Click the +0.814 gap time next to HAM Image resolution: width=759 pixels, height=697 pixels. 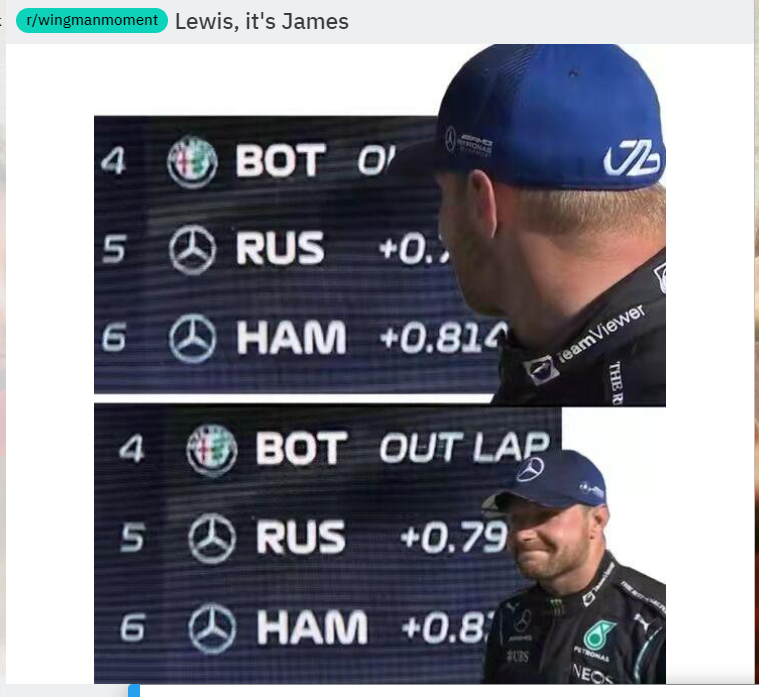coord(443,337)
